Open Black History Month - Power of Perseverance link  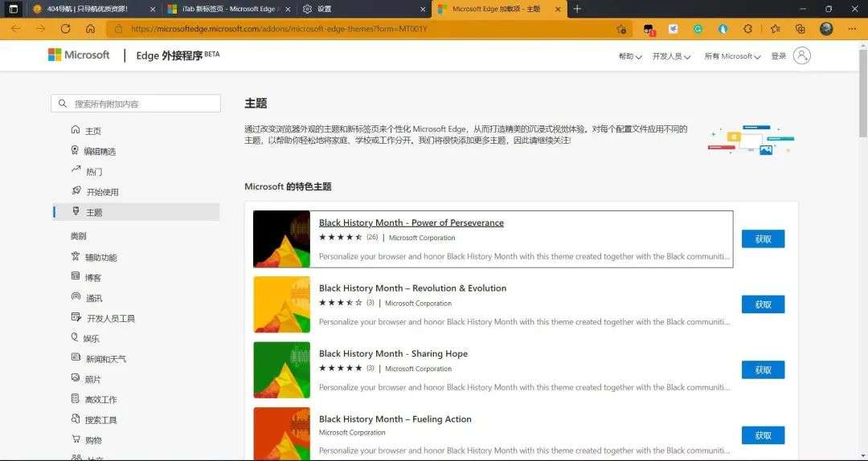411,222
